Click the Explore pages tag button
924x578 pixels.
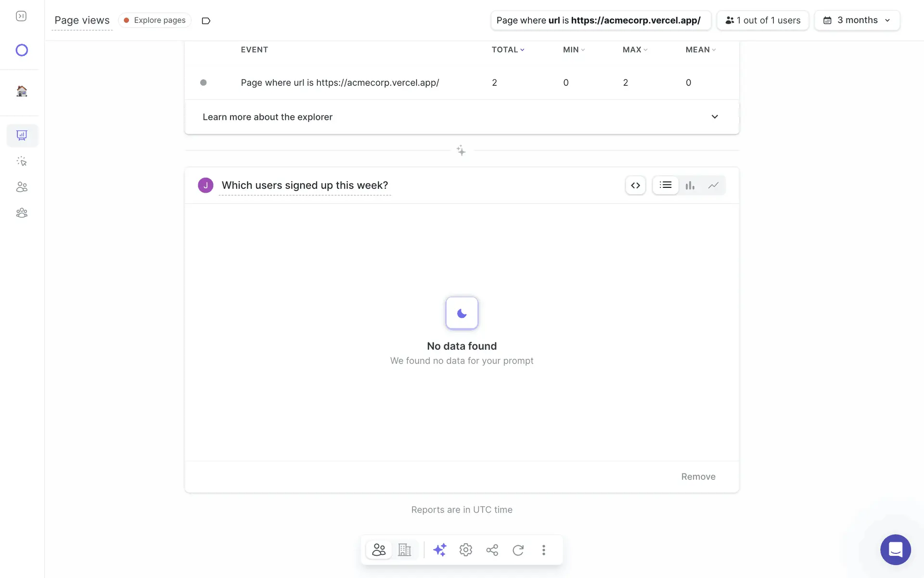pyautogui.click(x=155, y=20)
